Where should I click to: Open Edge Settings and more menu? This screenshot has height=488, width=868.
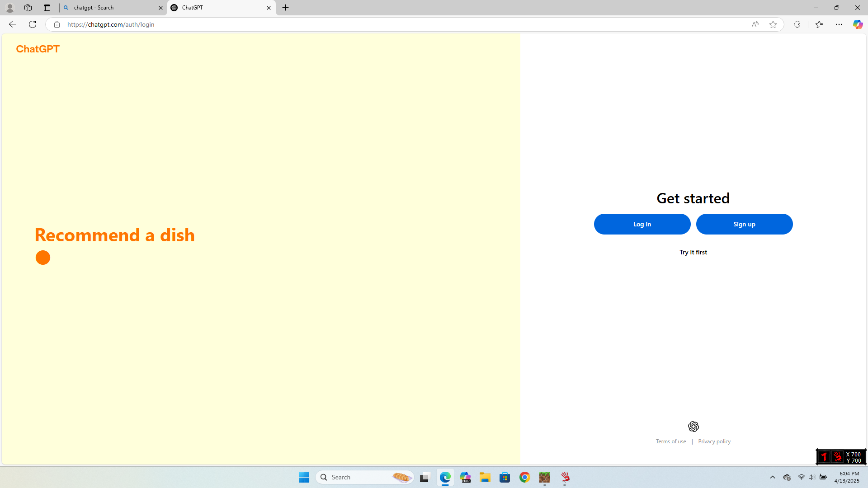click(839, 24)
